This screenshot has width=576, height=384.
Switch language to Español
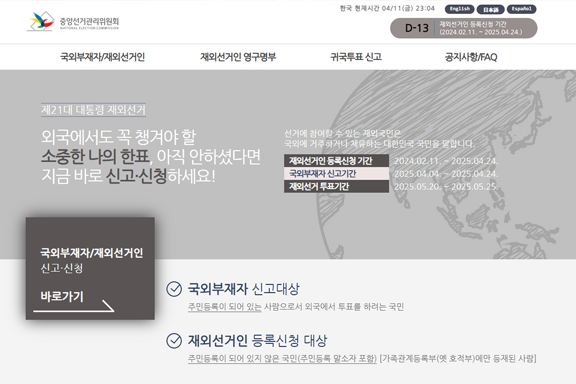[x=521, y=9]
